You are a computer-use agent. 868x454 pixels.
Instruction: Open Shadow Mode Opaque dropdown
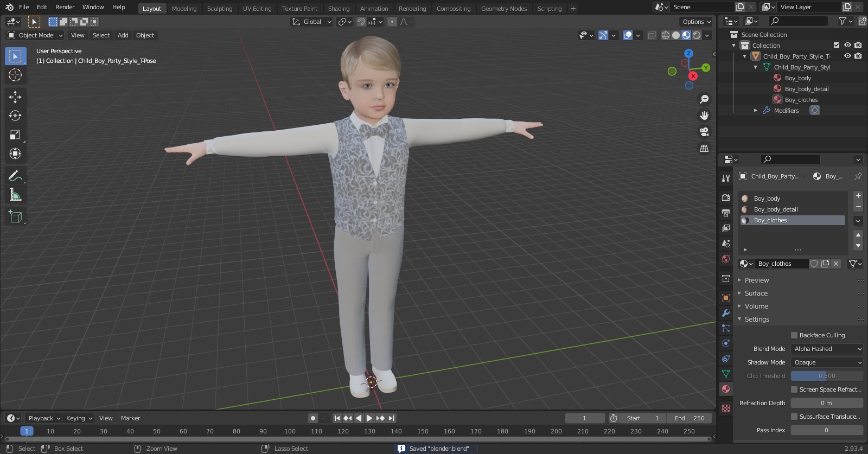(x=827, y=362)
